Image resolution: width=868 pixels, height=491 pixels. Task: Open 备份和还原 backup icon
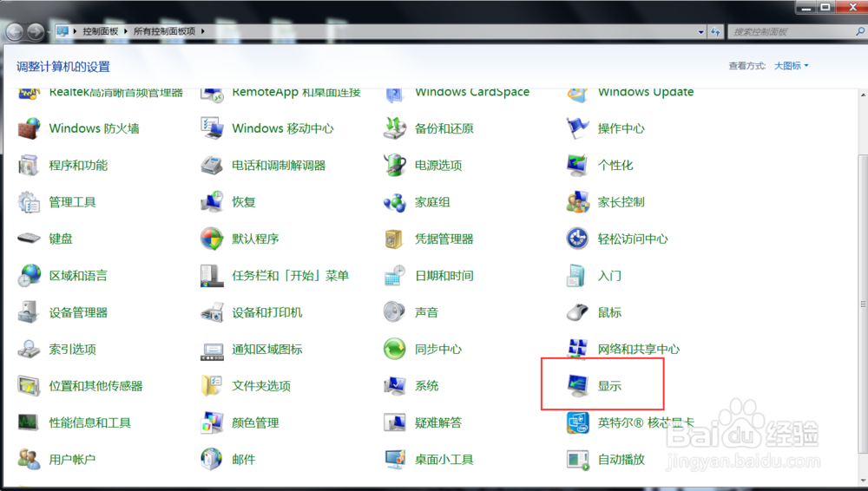coord(395,128)
